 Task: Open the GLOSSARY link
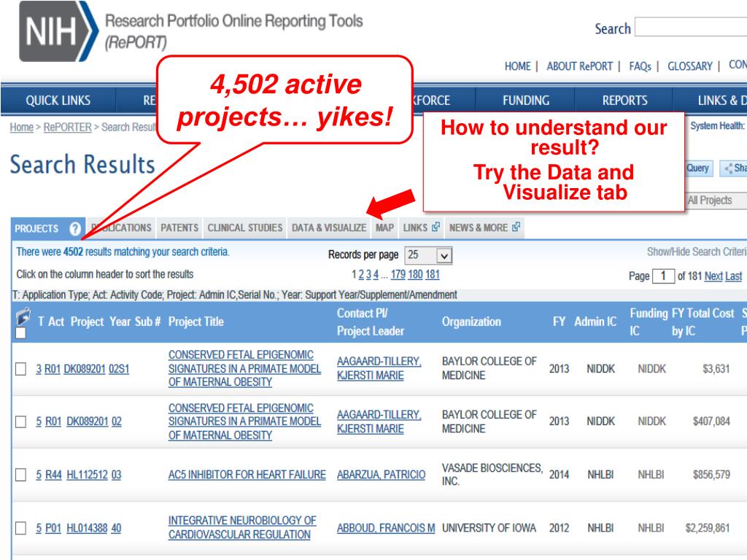pyautogui.click(x=690, y=66)
